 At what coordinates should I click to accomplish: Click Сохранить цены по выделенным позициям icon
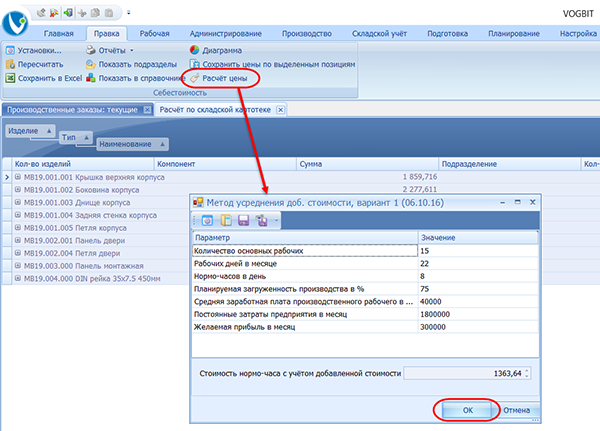pyautogui.click(x=194, y=64)
